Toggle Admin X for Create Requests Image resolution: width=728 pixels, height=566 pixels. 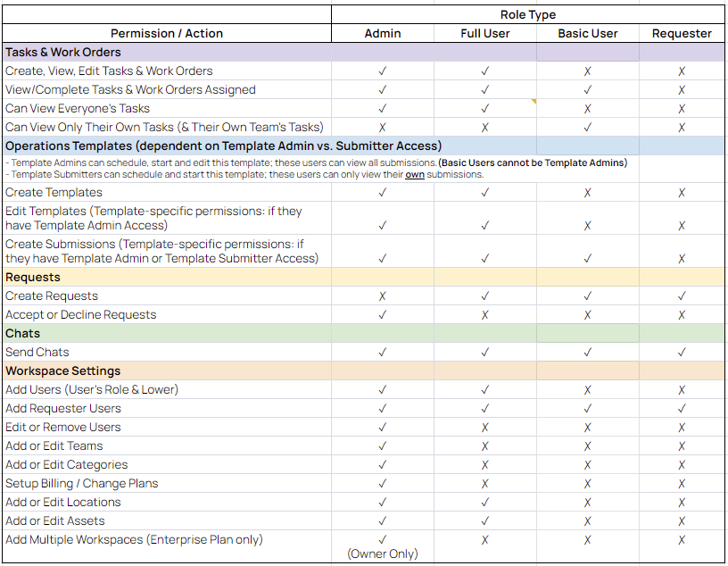pyautogui.click(x=382, y=295)
